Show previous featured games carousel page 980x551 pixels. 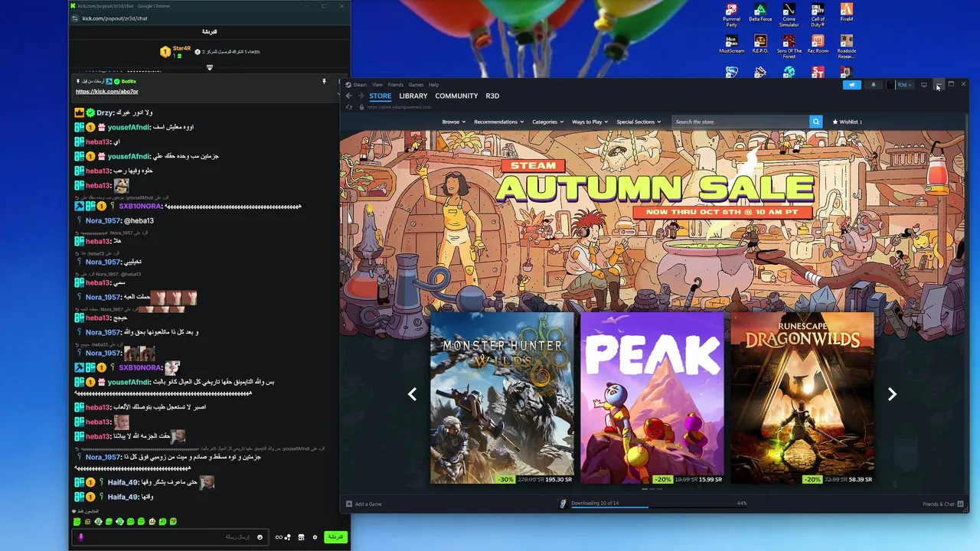tap(412, 394)
